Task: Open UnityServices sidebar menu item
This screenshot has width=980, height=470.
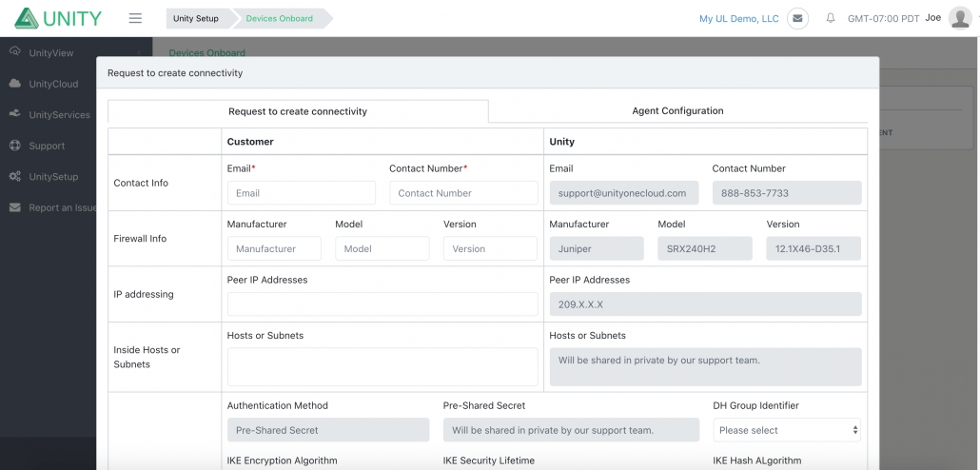Action: coord(59,115)
